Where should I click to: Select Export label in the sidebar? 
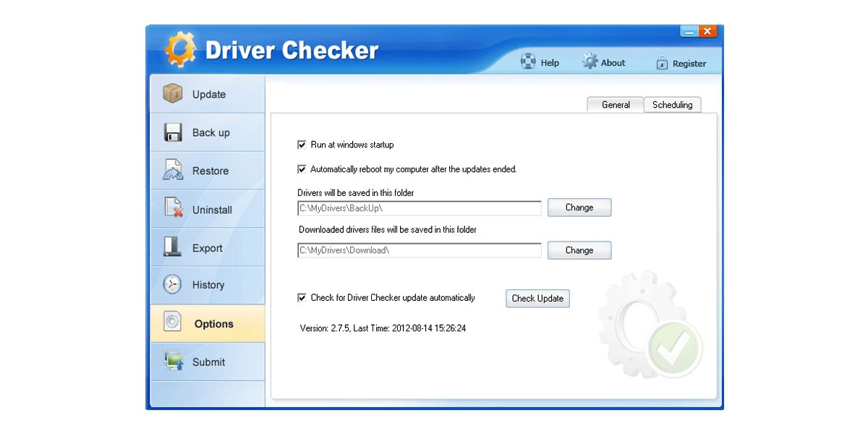coord(208,248)
